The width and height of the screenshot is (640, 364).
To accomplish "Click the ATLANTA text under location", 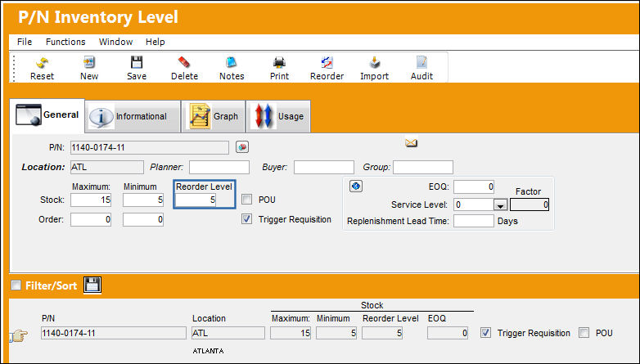I will [208, 351].
